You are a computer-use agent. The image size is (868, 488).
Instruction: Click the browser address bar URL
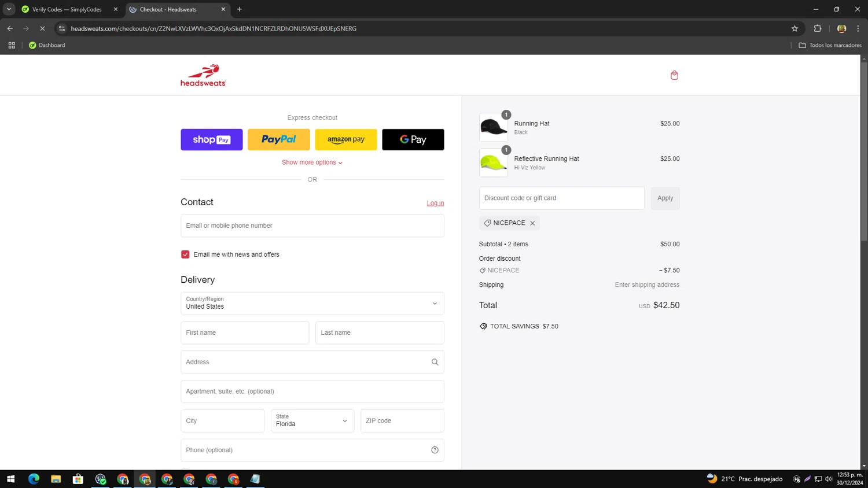(x=214, y=28)
